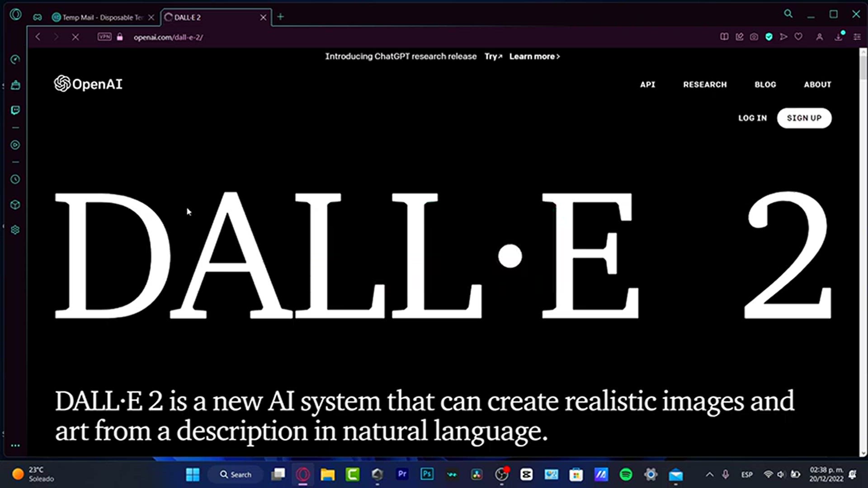Open reader view book icon

(724, 37)
